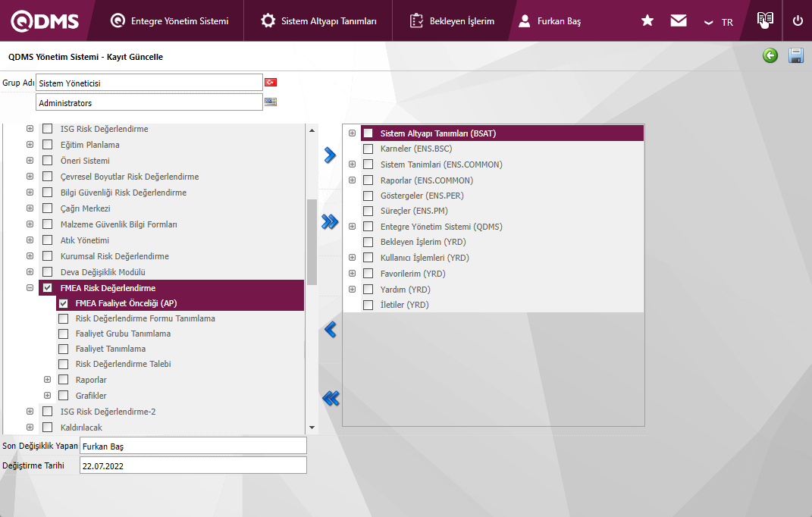Open the Sistem Altyapı Tanımları menu
812x517 pixels.
pos(318,21)
